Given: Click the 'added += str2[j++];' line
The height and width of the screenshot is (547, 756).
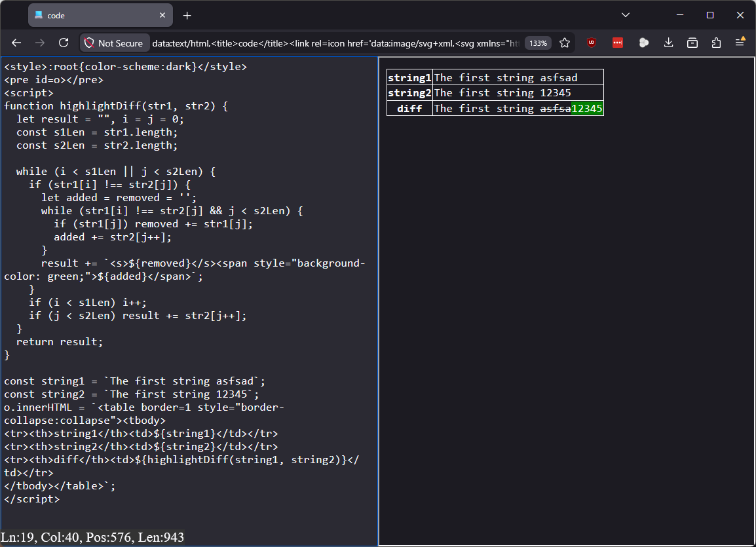Looking at the screenshot, I should pyautogui.click(x=112, y=237).
